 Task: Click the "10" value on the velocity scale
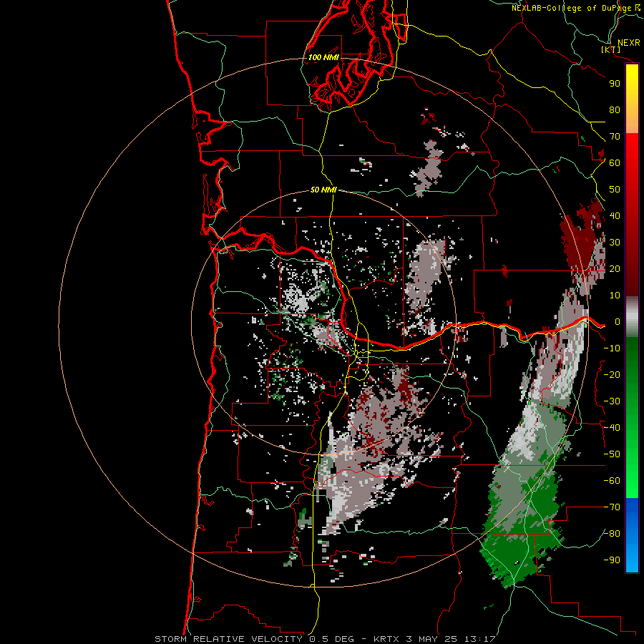click(615, 296)
